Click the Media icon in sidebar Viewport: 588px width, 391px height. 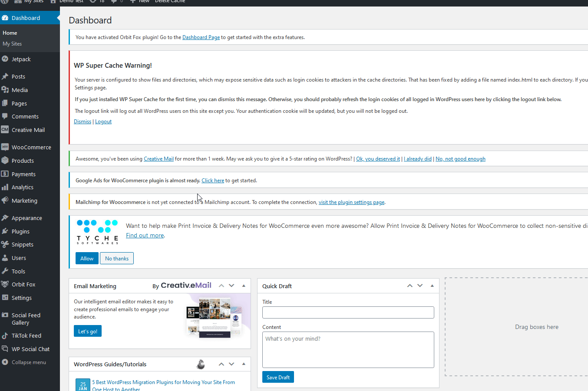(x=5, y=90)
